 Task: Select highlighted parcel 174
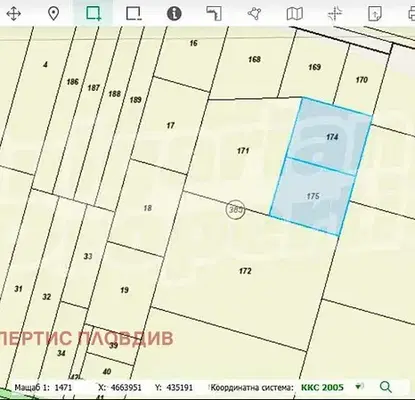click(x=330, y=136)
